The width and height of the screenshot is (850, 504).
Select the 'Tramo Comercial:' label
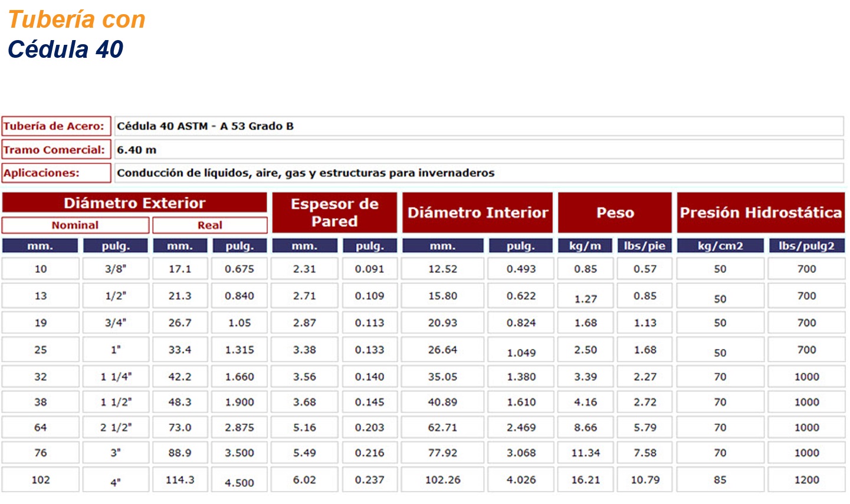tap(56, 150)
